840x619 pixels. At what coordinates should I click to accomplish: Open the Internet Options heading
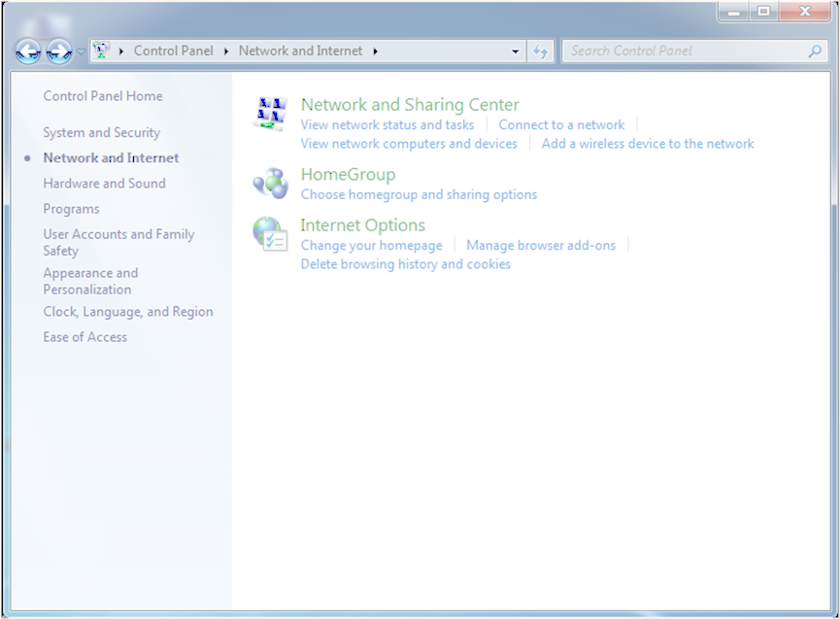362,225
